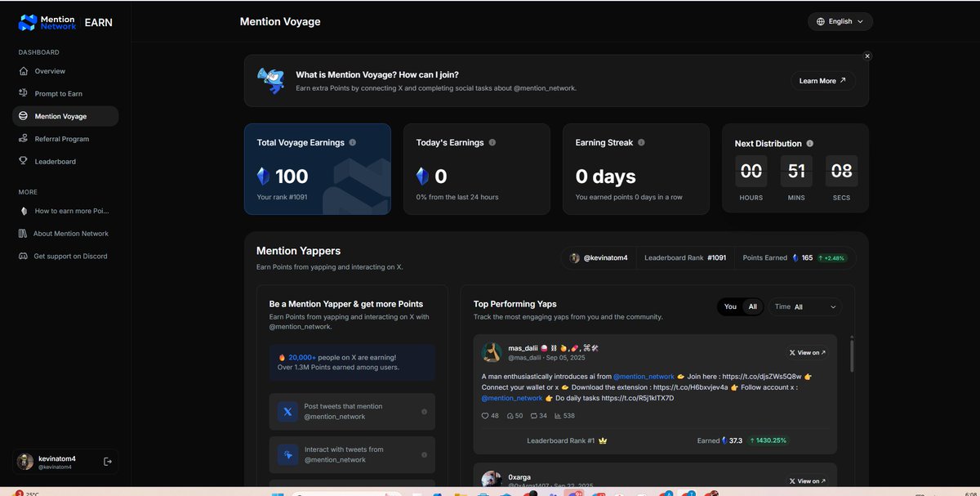Click 20,000+ people earning banner
Image resolution: width=980 pixels, height=496 pixels.
(352, 362)
